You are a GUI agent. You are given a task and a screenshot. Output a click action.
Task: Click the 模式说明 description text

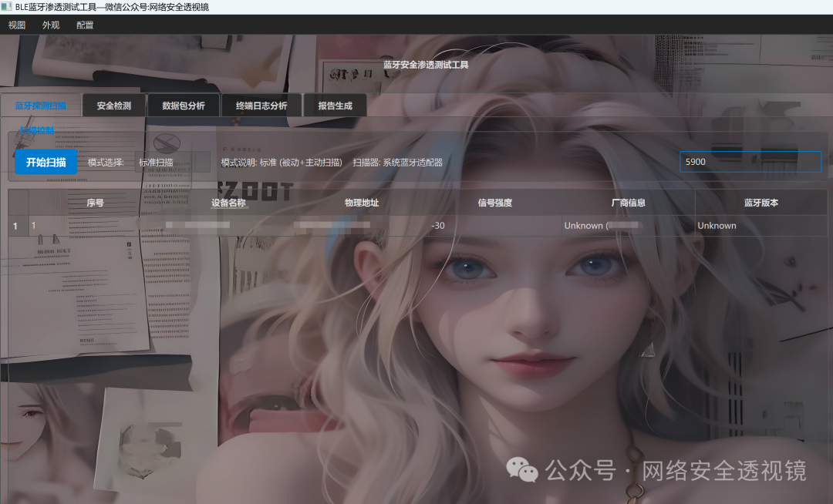tap(282, 163)
